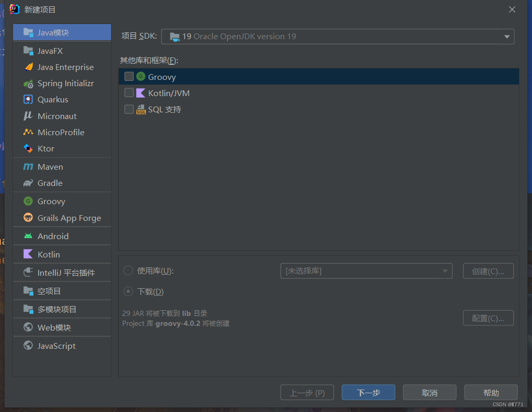Click the 下一步 button
532x412 pixels.
368,393
